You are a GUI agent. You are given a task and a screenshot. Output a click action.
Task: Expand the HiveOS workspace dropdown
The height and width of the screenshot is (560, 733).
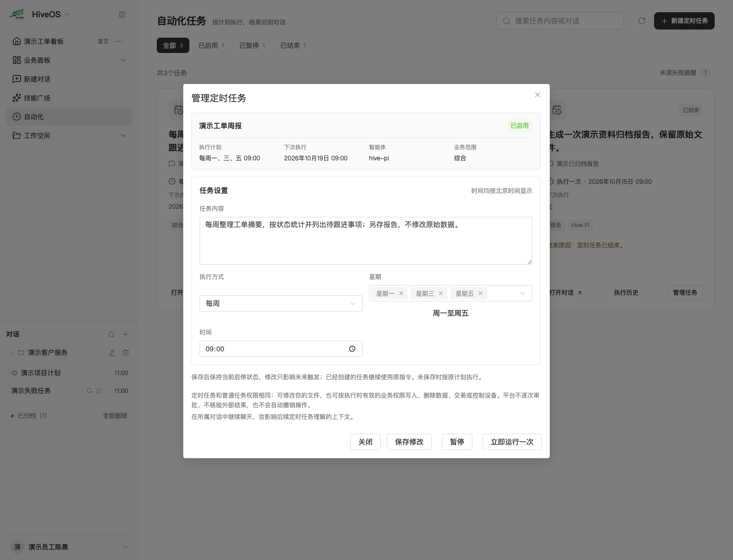[67, 15]
